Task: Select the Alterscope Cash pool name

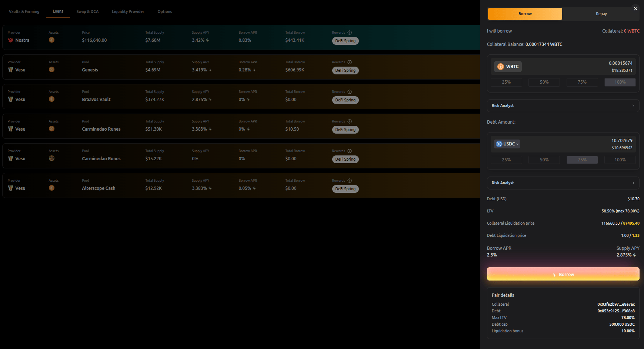Action: pos(99,188)
